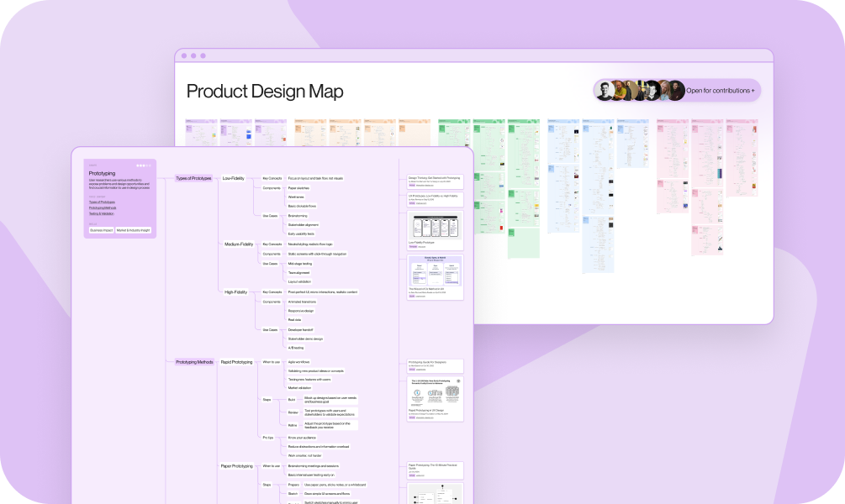
Task: Click the Stakeholder demo design leaf
Action: (x=305, y=339)
